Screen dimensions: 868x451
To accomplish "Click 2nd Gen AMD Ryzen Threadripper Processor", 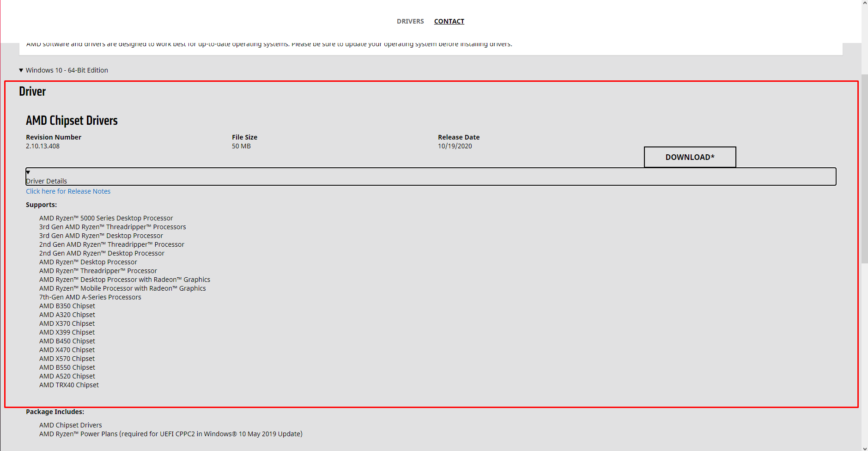I will coord(112,244).
